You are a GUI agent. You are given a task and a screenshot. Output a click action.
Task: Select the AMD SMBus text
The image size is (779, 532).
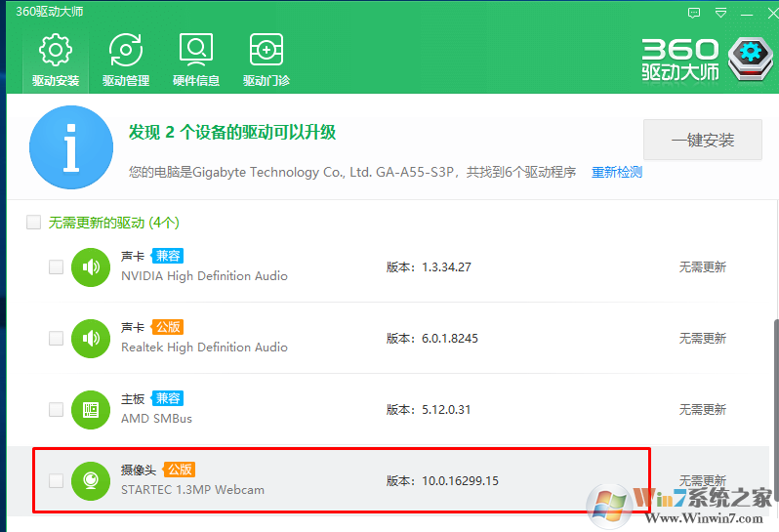click(156, 419)
